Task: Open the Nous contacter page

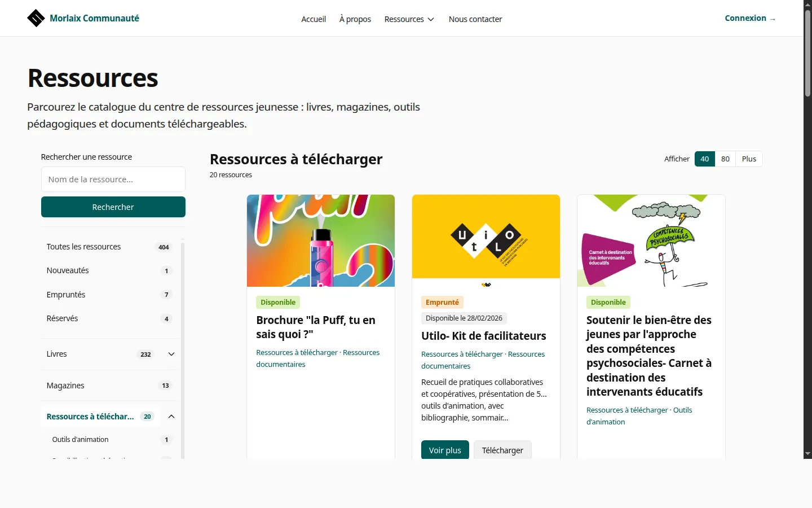Action: (x=475, y=19)
